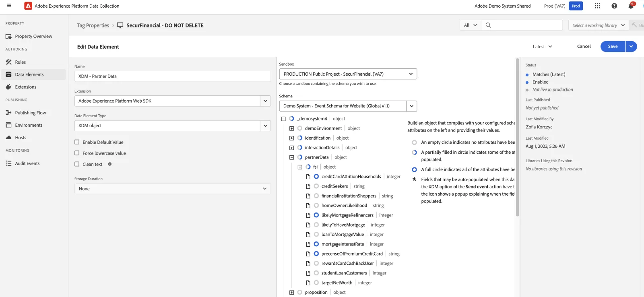The width and height of the screenshot is (644, 297).
Task: Click the Audit Events list icon
Action: coord(8,163)
